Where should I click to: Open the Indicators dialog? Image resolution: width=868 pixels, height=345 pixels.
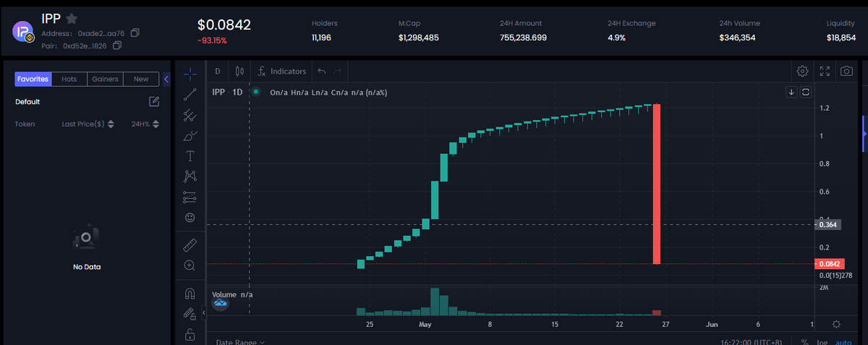click(x=283, y=72)
